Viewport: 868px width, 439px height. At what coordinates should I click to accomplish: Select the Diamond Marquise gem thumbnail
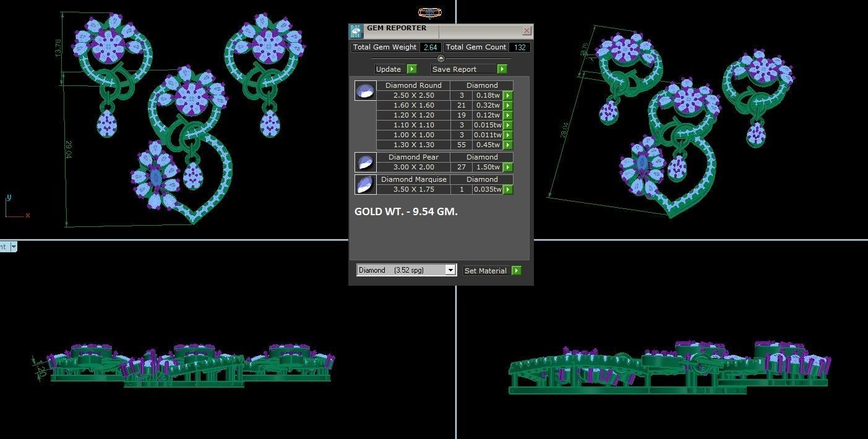[x=365, y=184]
